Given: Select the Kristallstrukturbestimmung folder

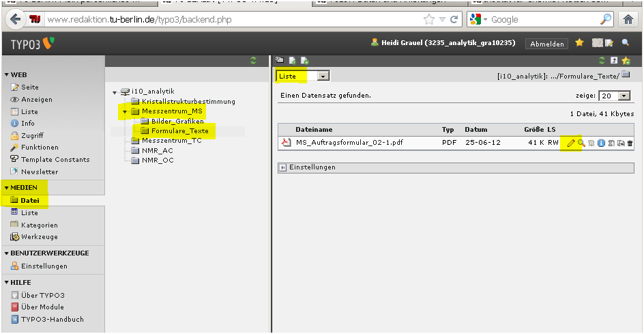Looking at the screenshot, I should pos(188,101).
